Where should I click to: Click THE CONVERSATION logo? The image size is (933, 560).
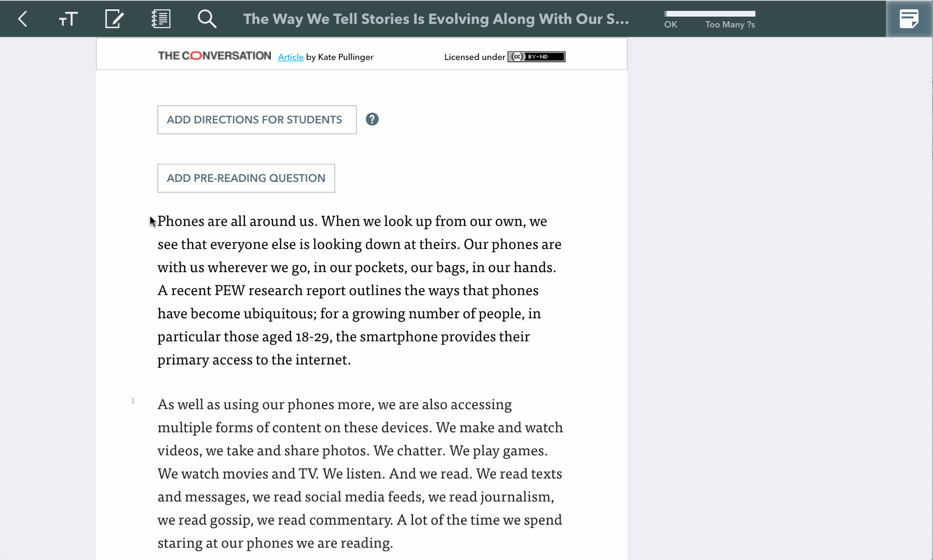click(214, 55)
